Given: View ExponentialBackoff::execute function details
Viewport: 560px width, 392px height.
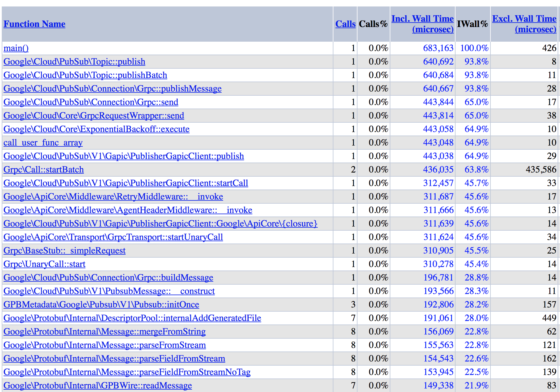Looking at the screenshot, I should tap(96, 129).
